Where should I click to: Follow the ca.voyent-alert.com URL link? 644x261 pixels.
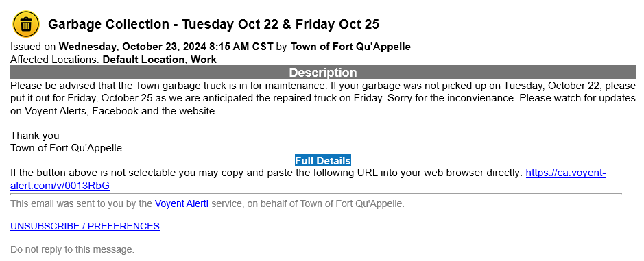[308, 179]
